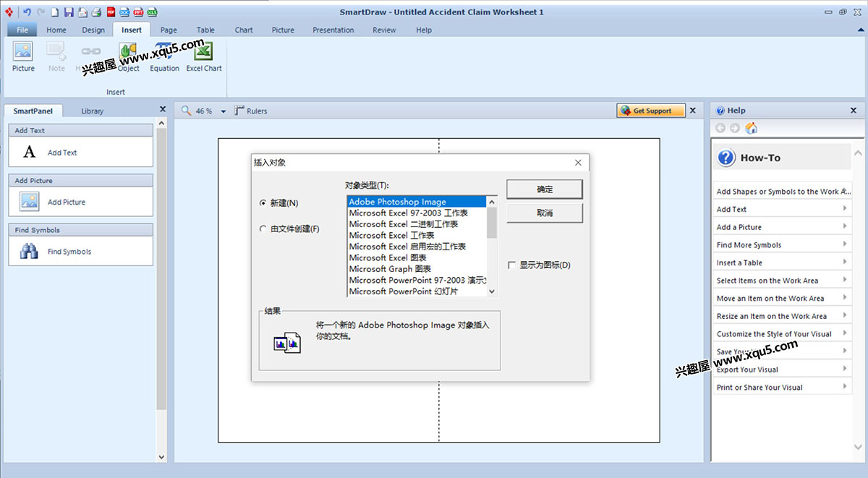Screen dimensions: 868x478
Task: Click the Help panel back arrow
Action: point(720,128)
